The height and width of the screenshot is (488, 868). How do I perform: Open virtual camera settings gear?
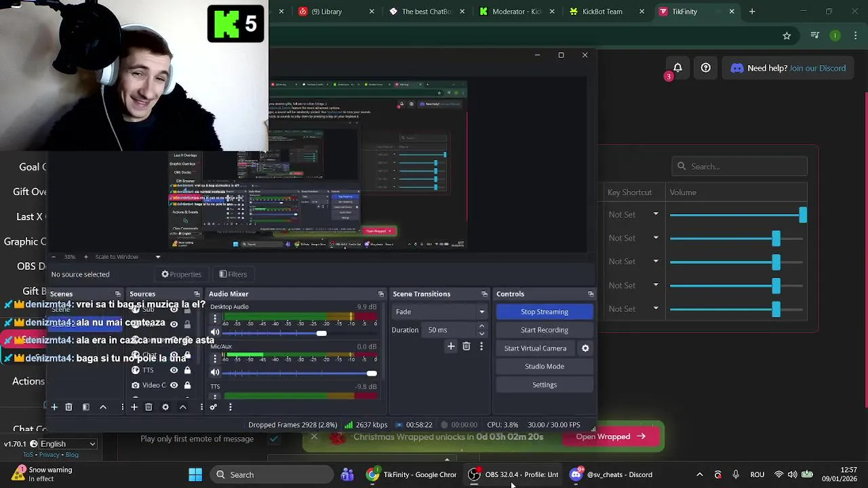[585, 348]
